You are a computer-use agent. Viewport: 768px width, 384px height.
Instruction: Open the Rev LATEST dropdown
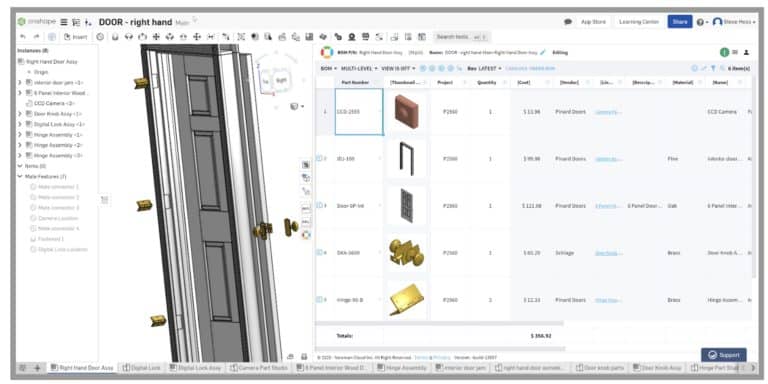484,69
